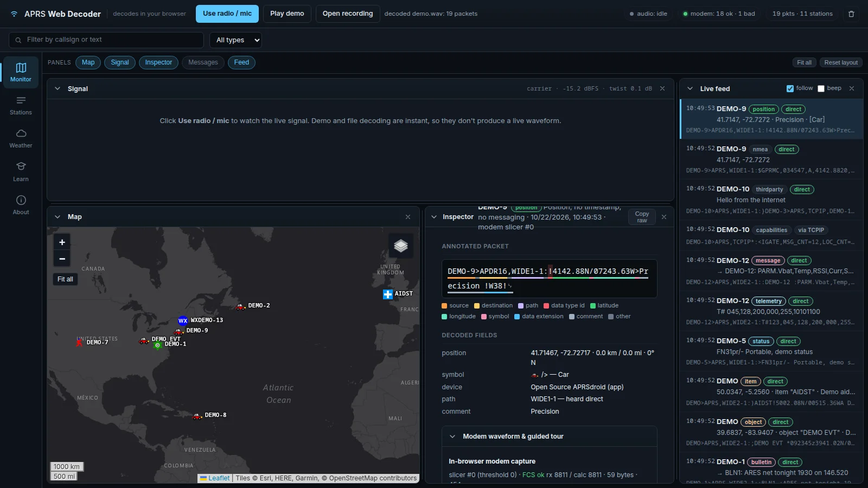Screen dimensions: 868x488
Task: Click the Copy raw button
Action: click(642, 217)
